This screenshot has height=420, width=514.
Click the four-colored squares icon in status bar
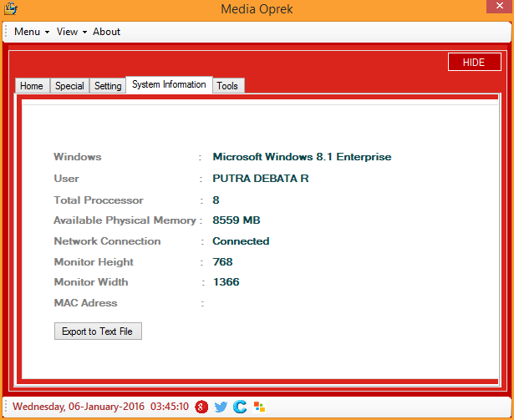[x=259, y=407]
